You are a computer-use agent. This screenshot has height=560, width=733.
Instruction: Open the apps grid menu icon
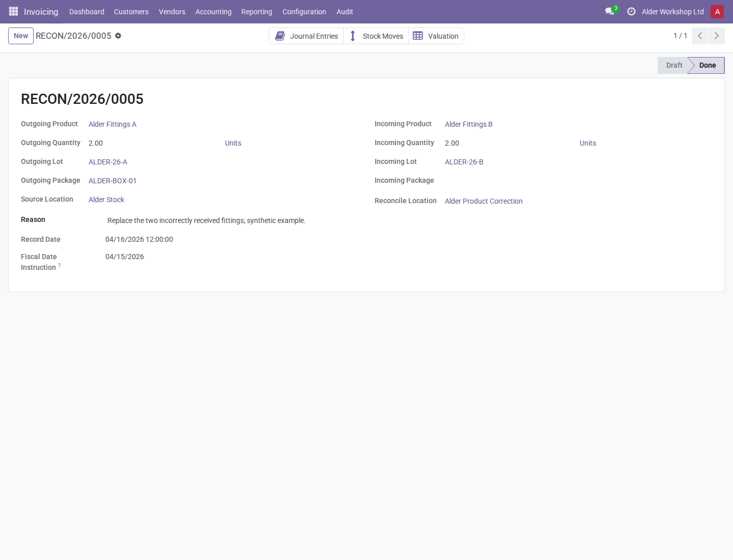13,11
